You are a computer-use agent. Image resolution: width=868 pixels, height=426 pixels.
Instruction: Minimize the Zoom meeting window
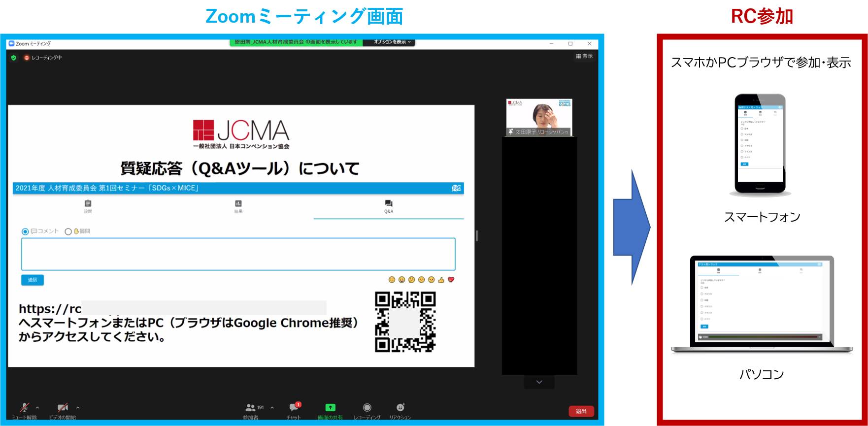pos(552,43)
